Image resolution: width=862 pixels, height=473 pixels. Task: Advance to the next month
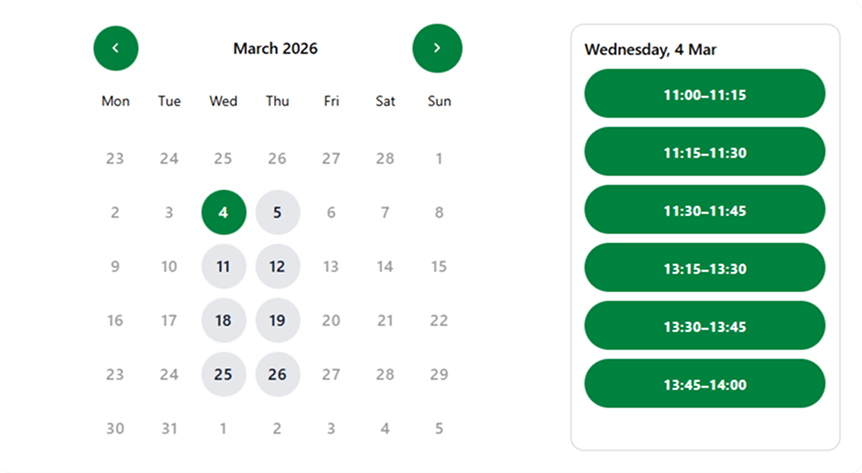click(437, 48)
